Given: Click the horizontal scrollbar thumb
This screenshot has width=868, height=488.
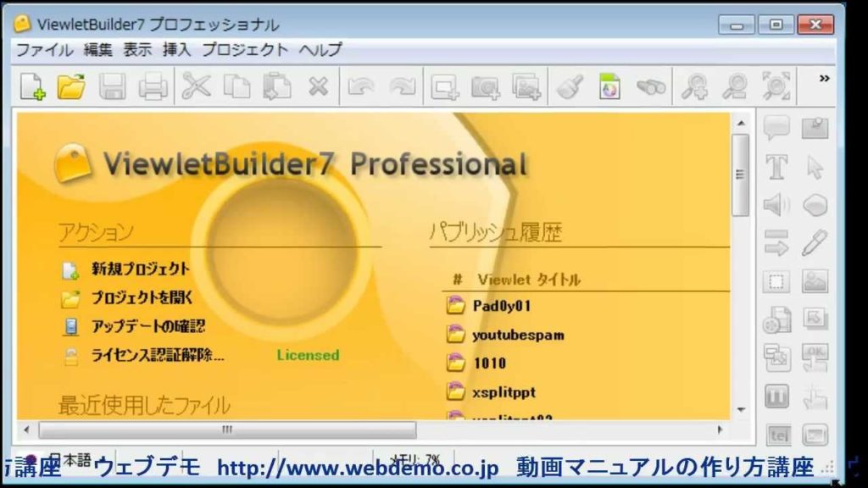Looking at the screenshot, I should click(227, 430).
